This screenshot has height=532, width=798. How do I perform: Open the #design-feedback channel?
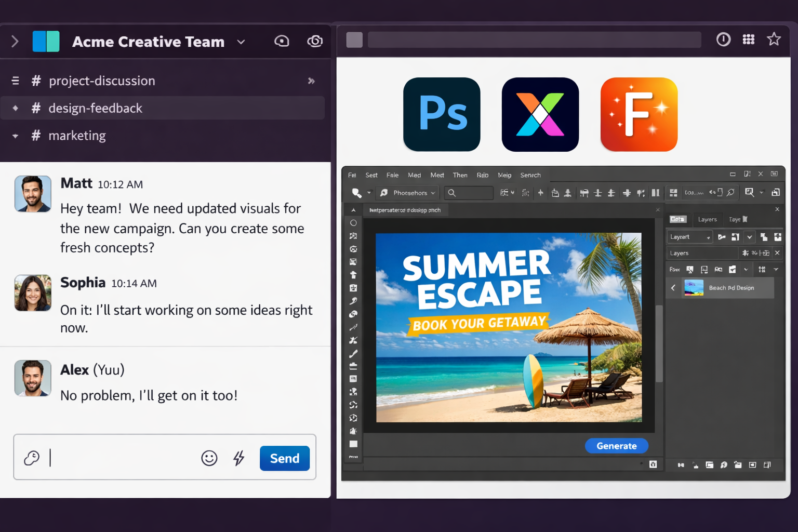click(163, 108)
